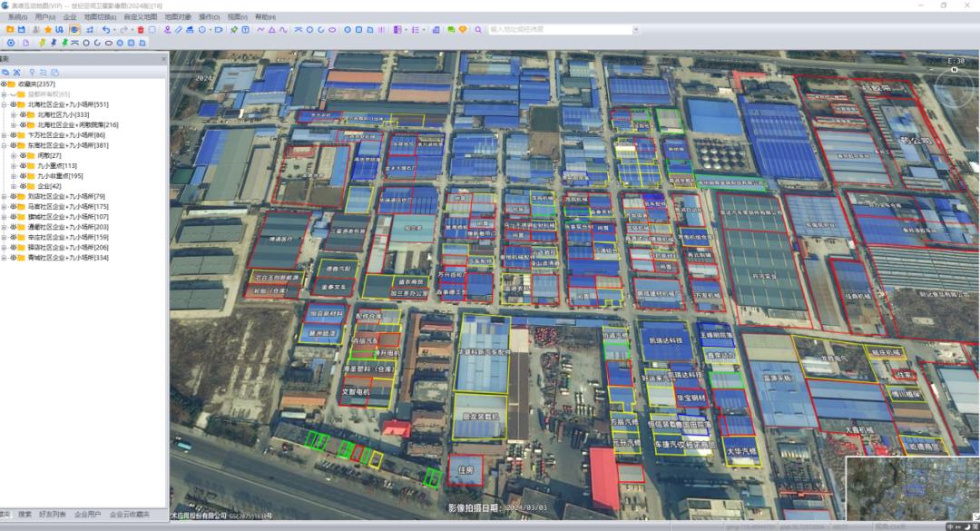The image size is (980, 531).
Task: Collapse the 东海社区企业+九小场所[381] tree node
Action: [5, 145]
